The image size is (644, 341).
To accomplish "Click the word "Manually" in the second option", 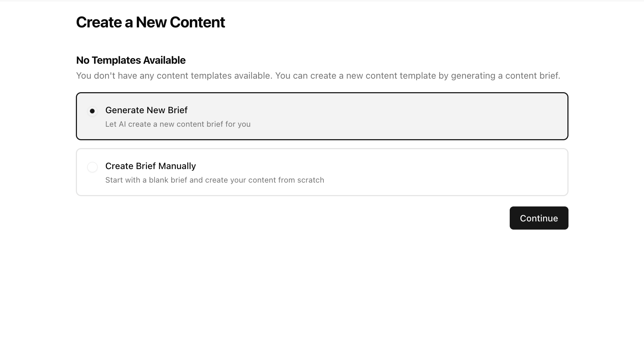I will pyautogui.click(x=177, y=166).
